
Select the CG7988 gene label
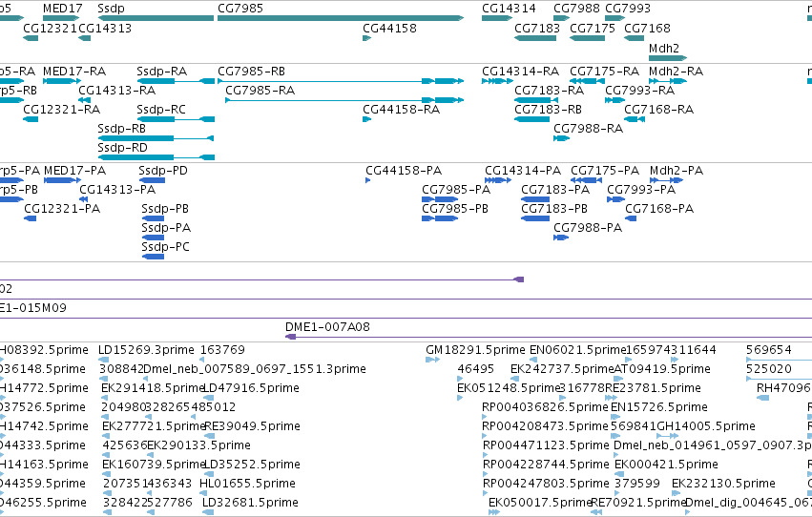coord(576,9)
